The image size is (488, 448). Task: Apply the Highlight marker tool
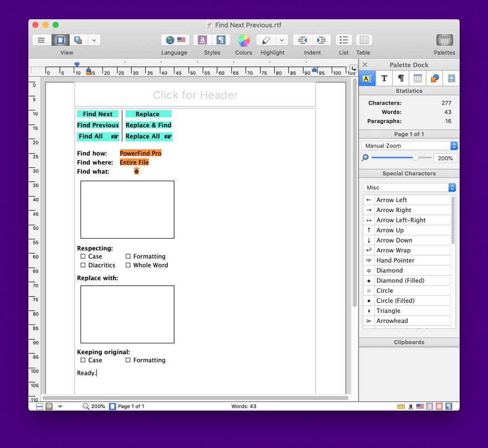[x=266, y=40]
